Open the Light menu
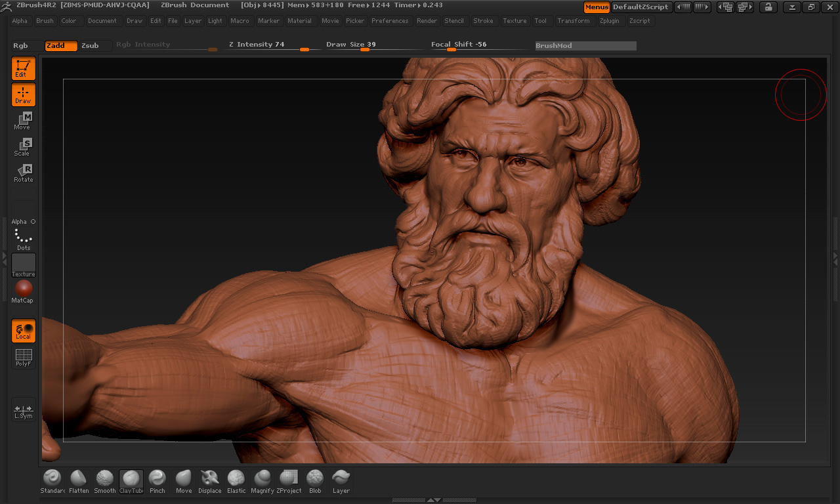840x504 pixels. coord(215,21)
